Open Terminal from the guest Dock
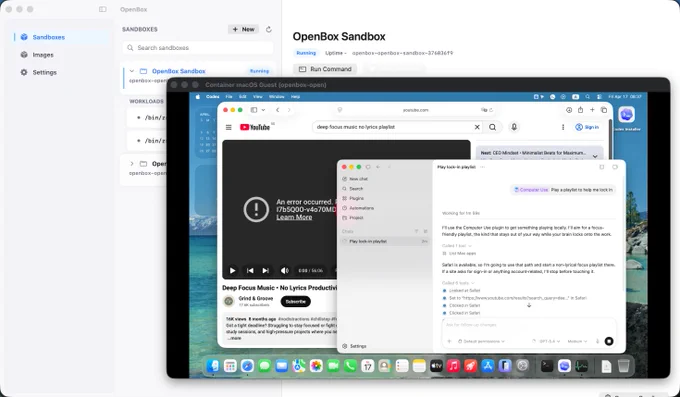 coord(547,366)
